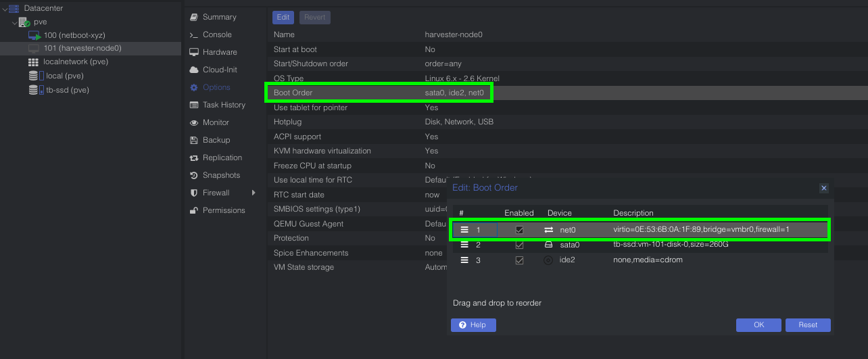The width and height of the screenshot is (868, 359).
Task: Select the Start at boot option row
Action: (x=568, y=49)
